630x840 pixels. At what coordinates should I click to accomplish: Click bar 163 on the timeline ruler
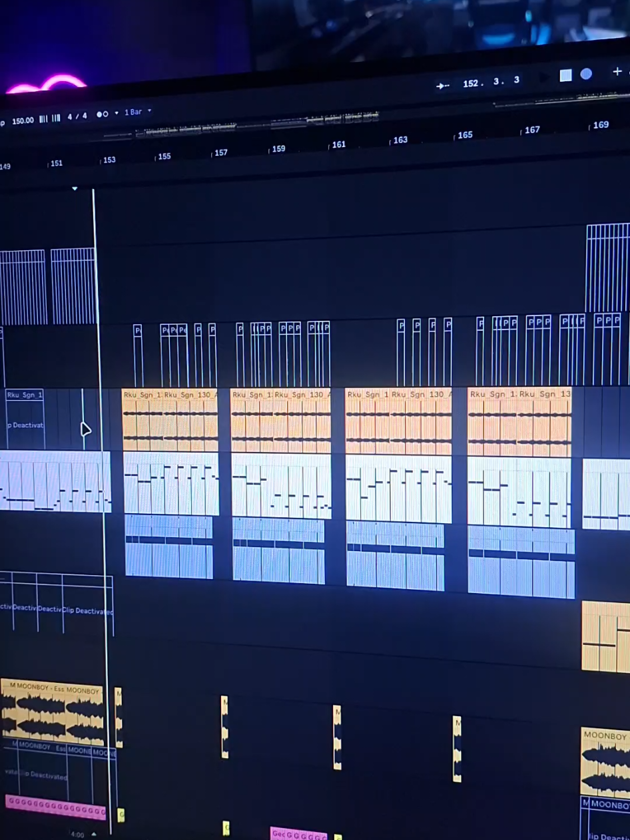pyautogui.click(x=400, y=140)
